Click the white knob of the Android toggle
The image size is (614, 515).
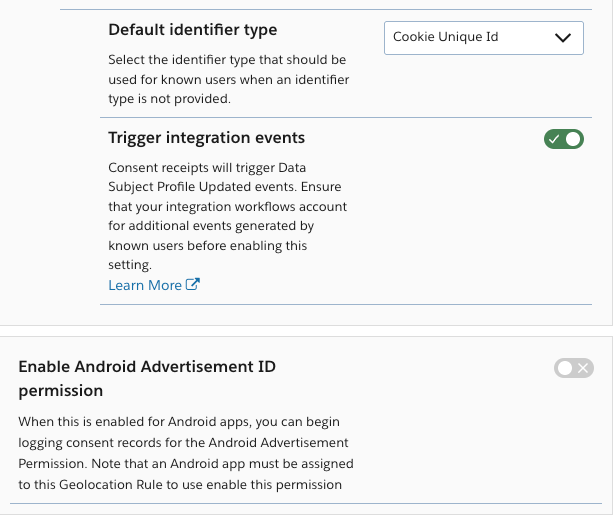click(x=565, y=369)
